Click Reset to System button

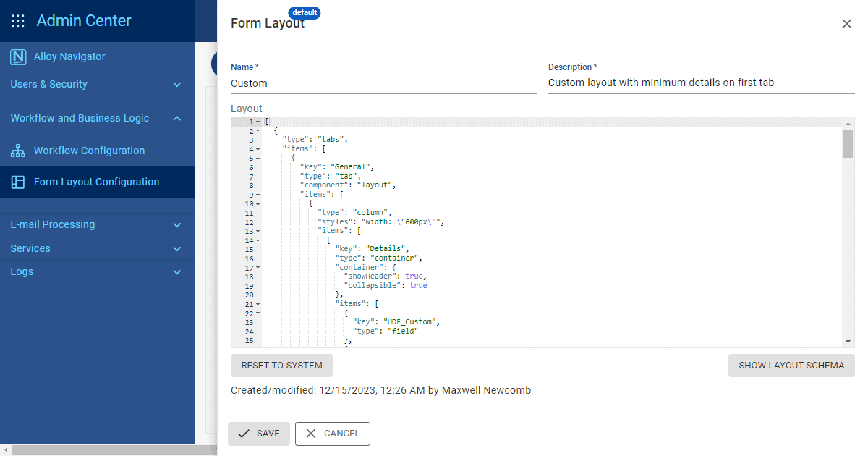coord(281,366)
